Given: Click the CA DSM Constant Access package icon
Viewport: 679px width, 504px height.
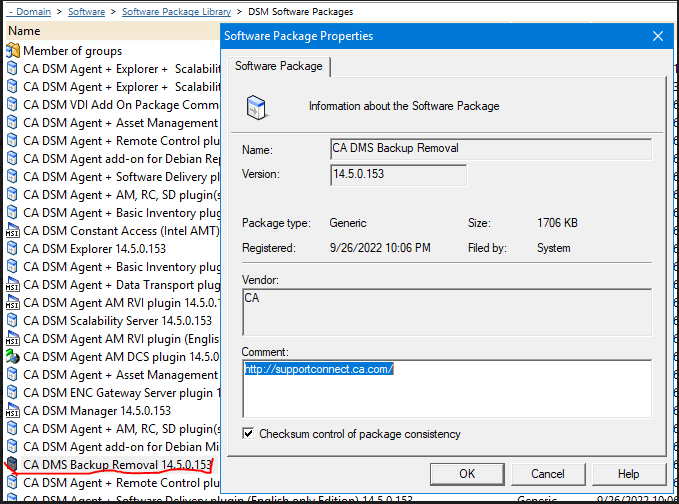Looking at the screenshot, I should click(12, 231).
